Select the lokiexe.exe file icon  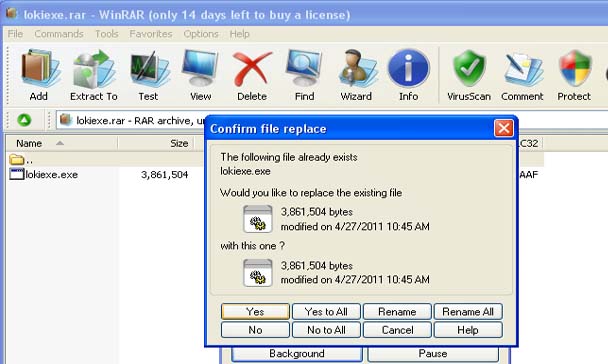click(17, 174)
